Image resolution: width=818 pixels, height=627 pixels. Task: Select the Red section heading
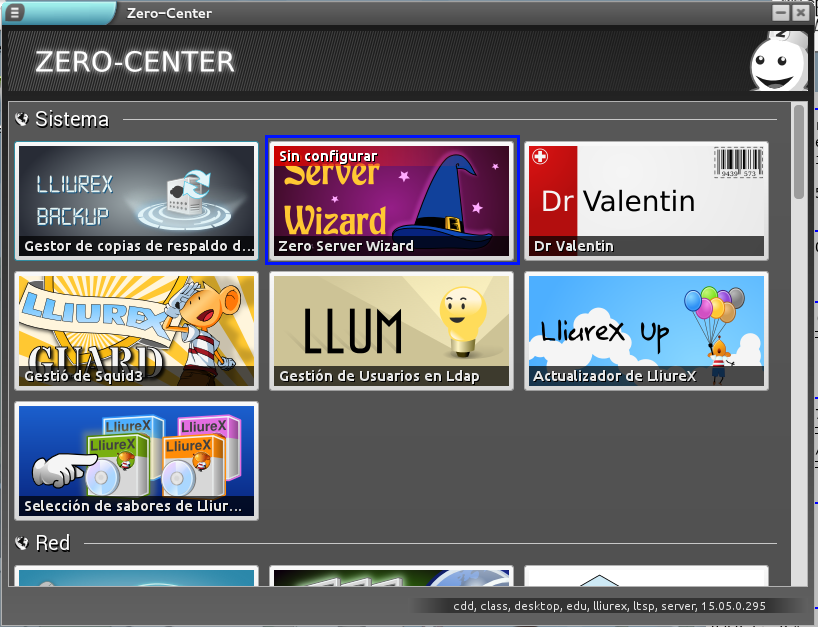pyautogui.click(x=53, y=543)
